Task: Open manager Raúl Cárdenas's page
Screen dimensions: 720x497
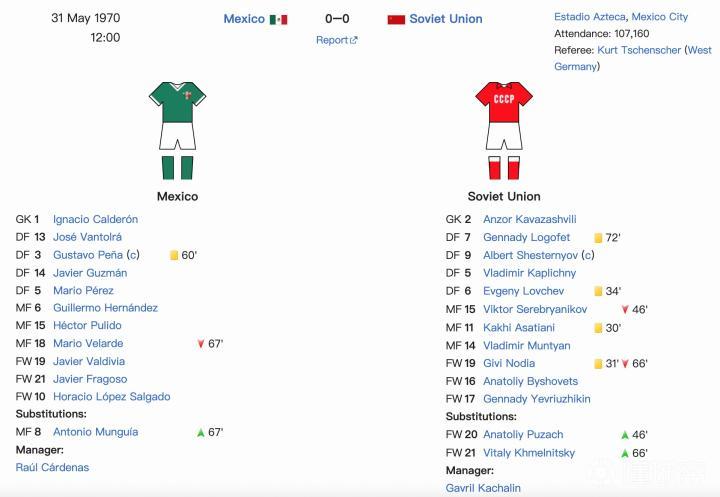Action: (52, 467)
